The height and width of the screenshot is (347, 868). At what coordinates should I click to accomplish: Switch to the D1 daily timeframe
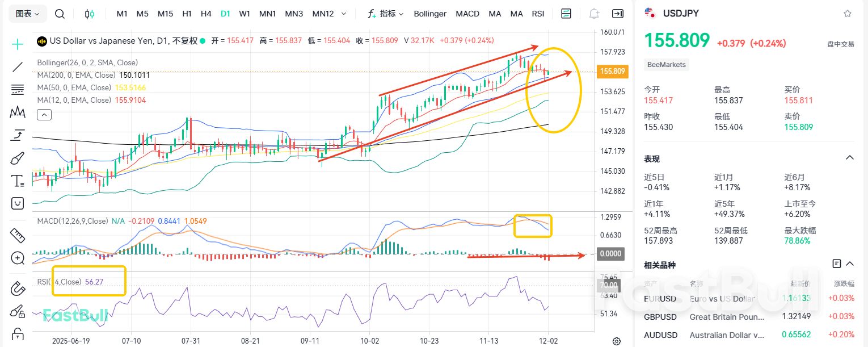(x=225, y=14)
